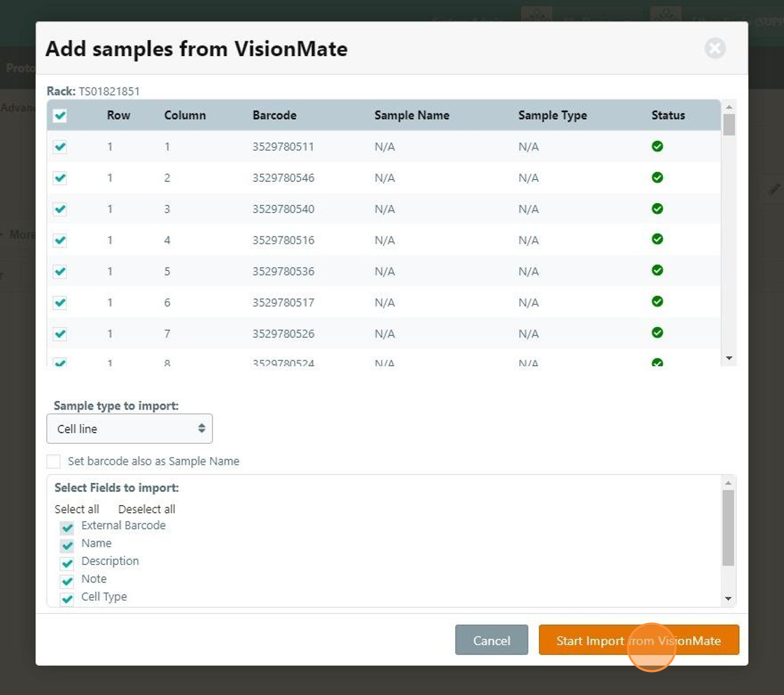The image size is (784, 695).
Task: Click barcode cell 3529780517
Action: tap(283, 302)
